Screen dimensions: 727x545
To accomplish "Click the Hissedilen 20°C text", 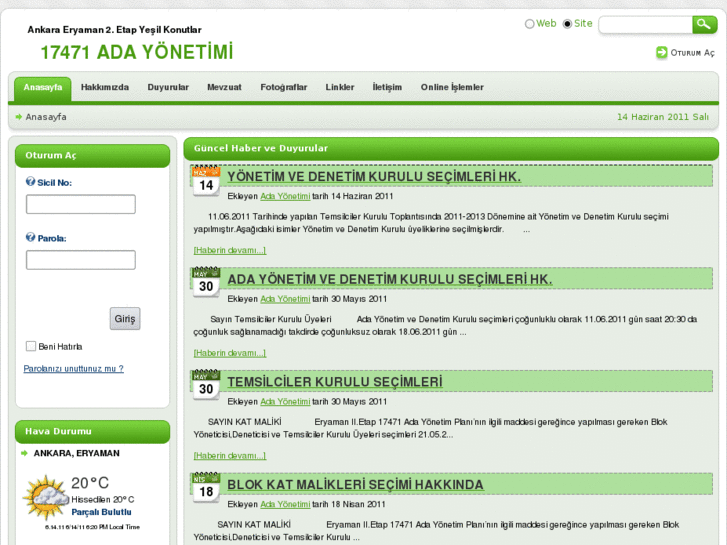I will coord(102,500).
